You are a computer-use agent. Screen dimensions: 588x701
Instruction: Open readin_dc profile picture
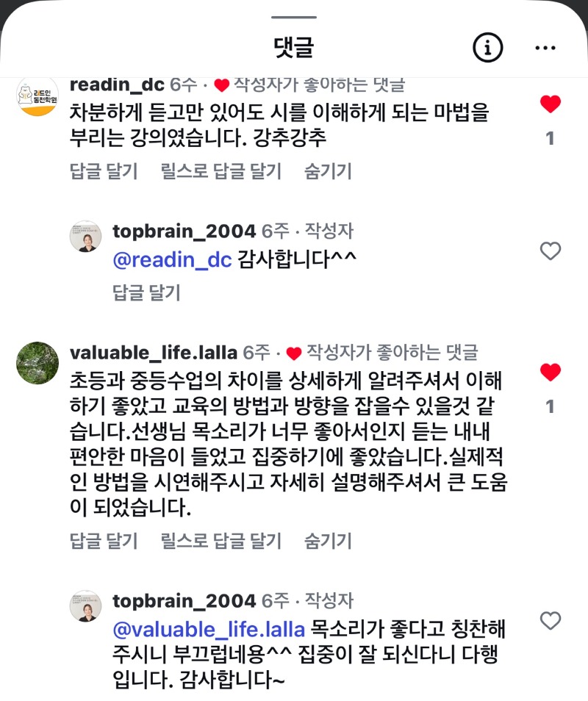[x=37, y=95]
